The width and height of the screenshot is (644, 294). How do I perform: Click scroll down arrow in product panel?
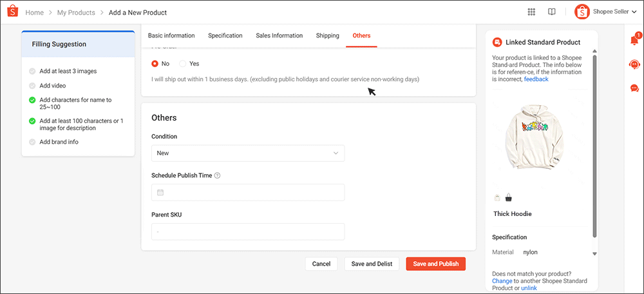[x=594, y=254]
